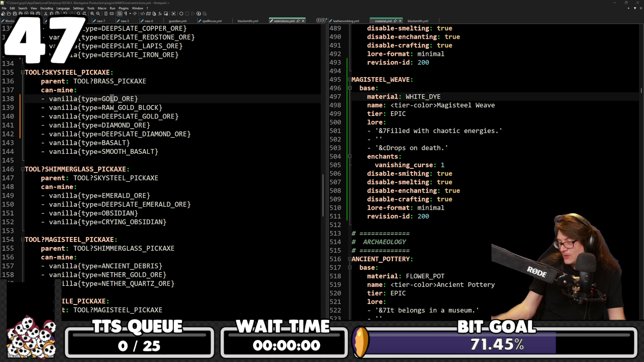644x362 pixels.
Task: Click the Function List fx icon
Action: click(x=160, y=14)
